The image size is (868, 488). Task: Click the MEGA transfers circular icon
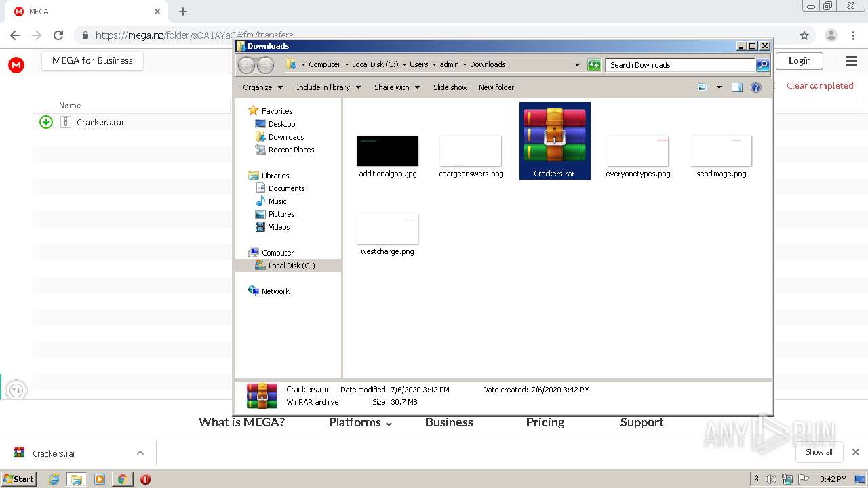pos(16,390)
